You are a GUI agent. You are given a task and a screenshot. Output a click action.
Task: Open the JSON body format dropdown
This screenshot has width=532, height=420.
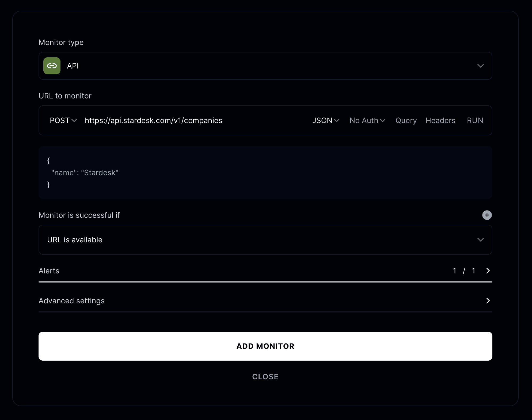[x=326, y=120]
